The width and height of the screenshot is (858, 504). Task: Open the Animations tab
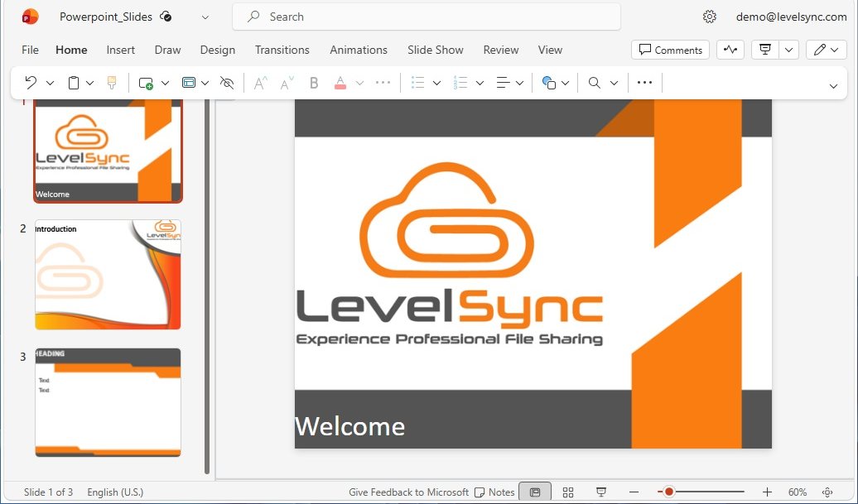pos(359,50)
